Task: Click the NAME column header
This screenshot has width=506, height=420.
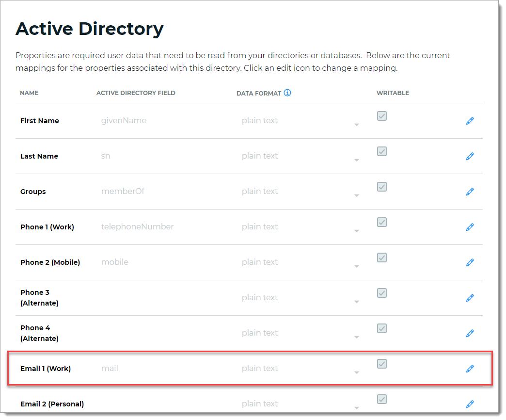Action: 29,93
